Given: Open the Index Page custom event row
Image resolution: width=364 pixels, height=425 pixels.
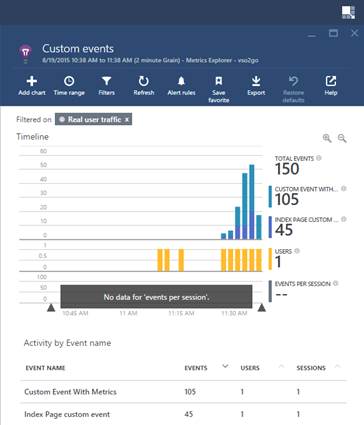Looking at the screenshot, I should pos(183,414).
